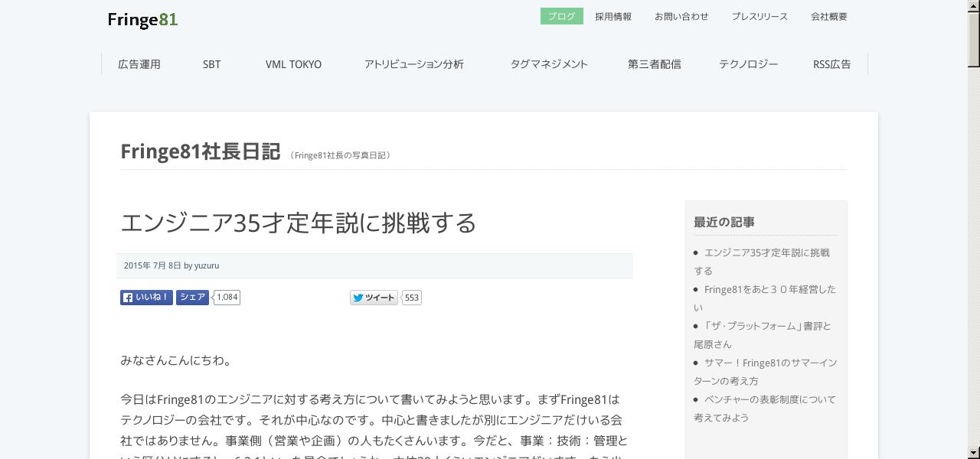Open the 1,084 Facebook share count

(227, 298)
